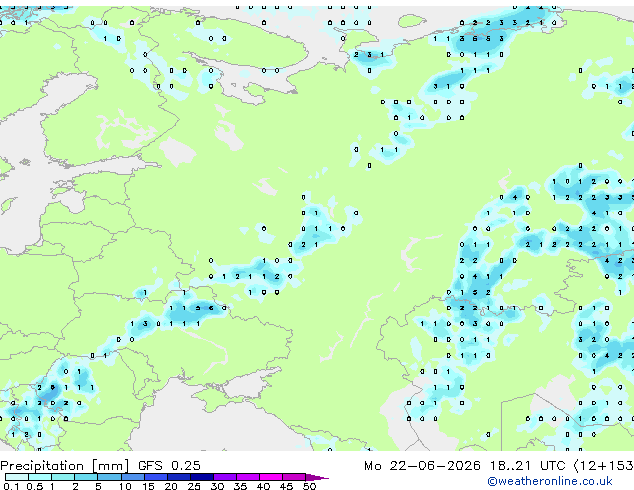
Task: Click the '18..21 UTC' time label
Action: pos(527,466)
